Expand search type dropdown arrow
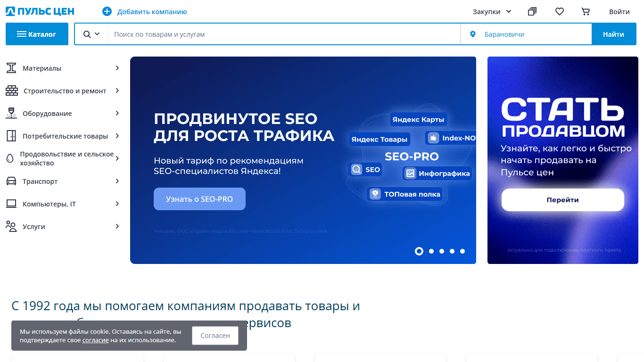The height and width of the screenshot is (362, 644). (98, 34)
